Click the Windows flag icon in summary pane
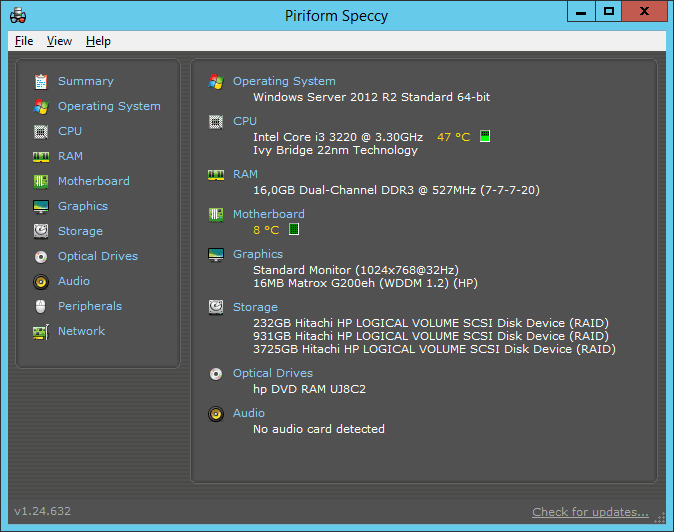The width and height of the screenshot is (674, 532). click(216, 82)
